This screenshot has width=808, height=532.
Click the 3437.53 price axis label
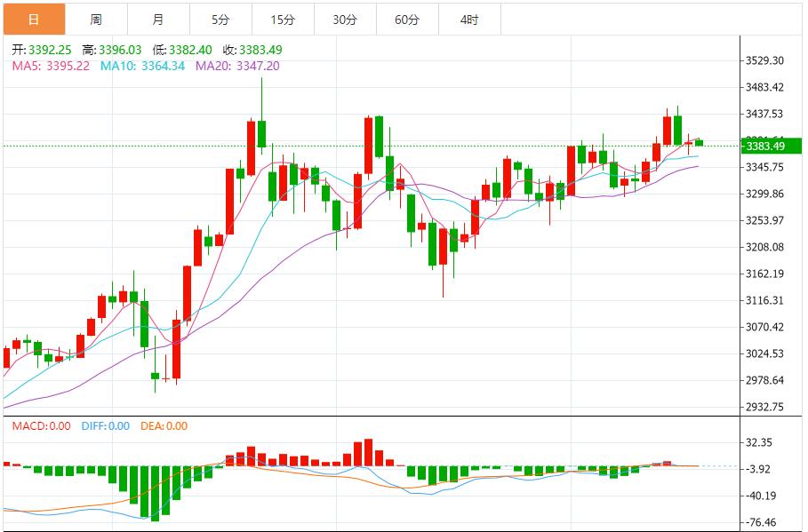764,114
